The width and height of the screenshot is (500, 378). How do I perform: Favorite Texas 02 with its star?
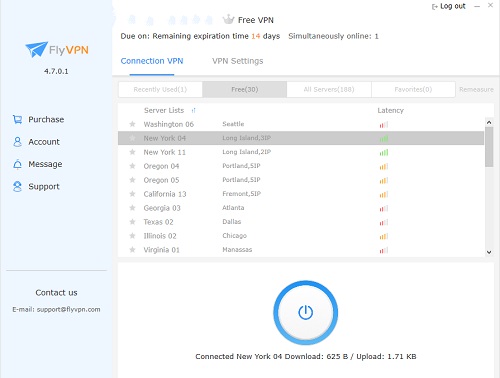click(132, 222)
